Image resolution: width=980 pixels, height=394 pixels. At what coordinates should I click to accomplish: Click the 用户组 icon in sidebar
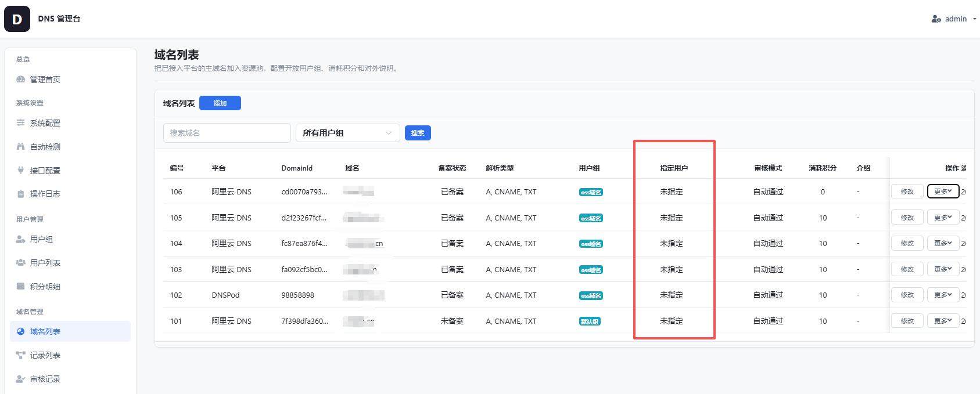(21, 239)
